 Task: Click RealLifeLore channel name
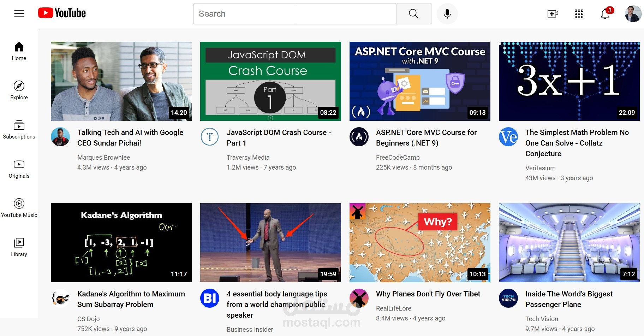[x=393, y=308]
